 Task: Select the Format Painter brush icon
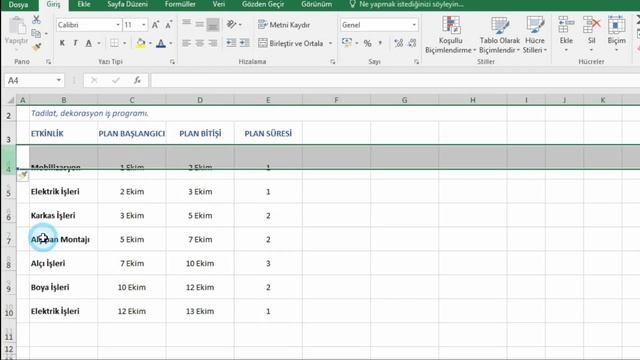coord(36,47)
